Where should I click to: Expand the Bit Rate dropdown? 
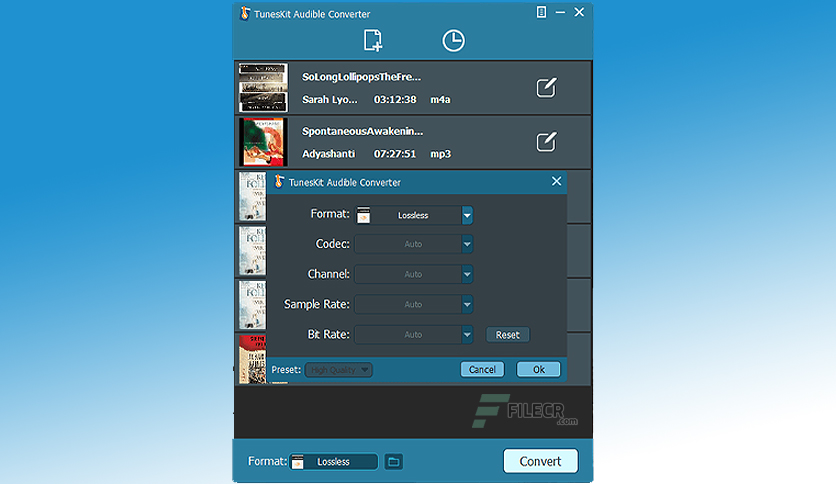click(467, 335)
